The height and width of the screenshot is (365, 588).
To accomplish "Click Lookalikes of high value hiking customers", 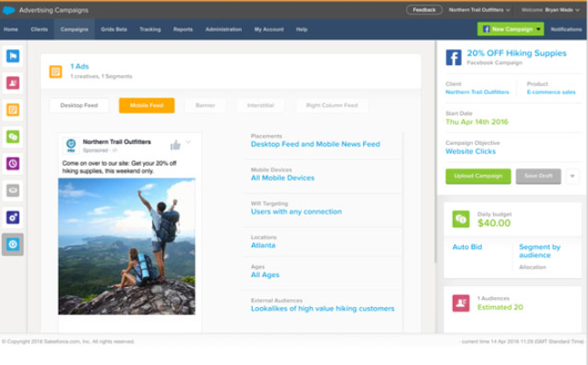I will (323, 309).
